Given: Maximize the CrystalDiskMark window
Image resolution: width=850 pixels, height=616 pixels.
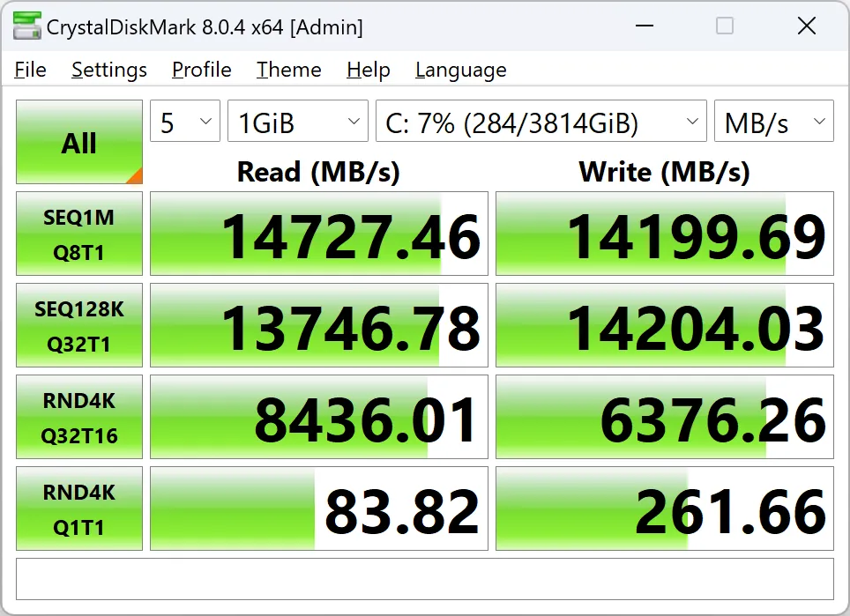Looking at the screenshot, I should click(x=725, y=26).
